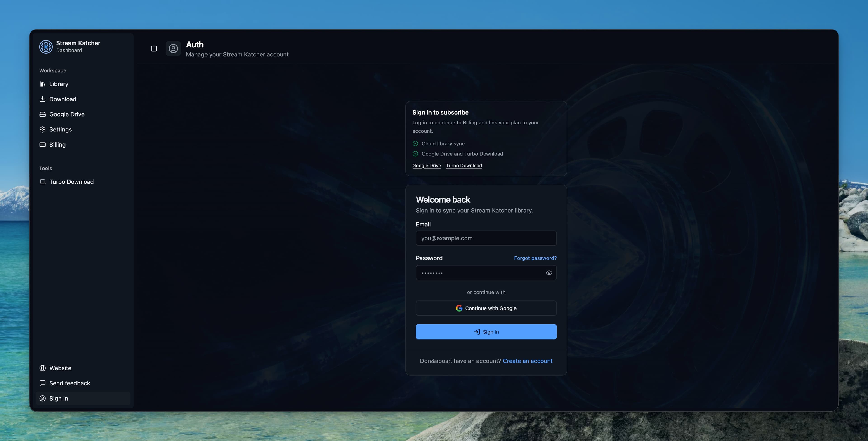Viewport: 868px width, 441px height.
Task: Click the 'Welcome back' heading
Action: [443, 200]
